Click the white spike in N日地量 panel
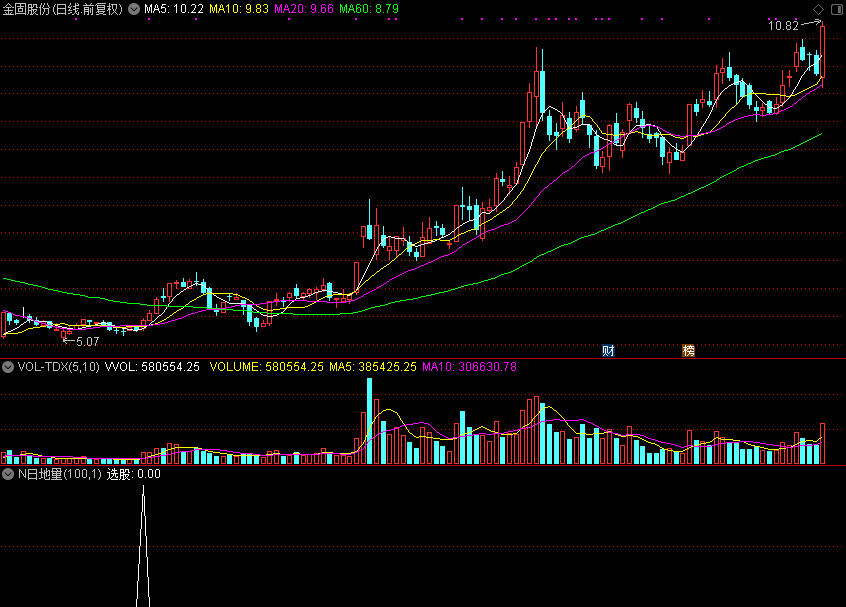 (143, 545)
